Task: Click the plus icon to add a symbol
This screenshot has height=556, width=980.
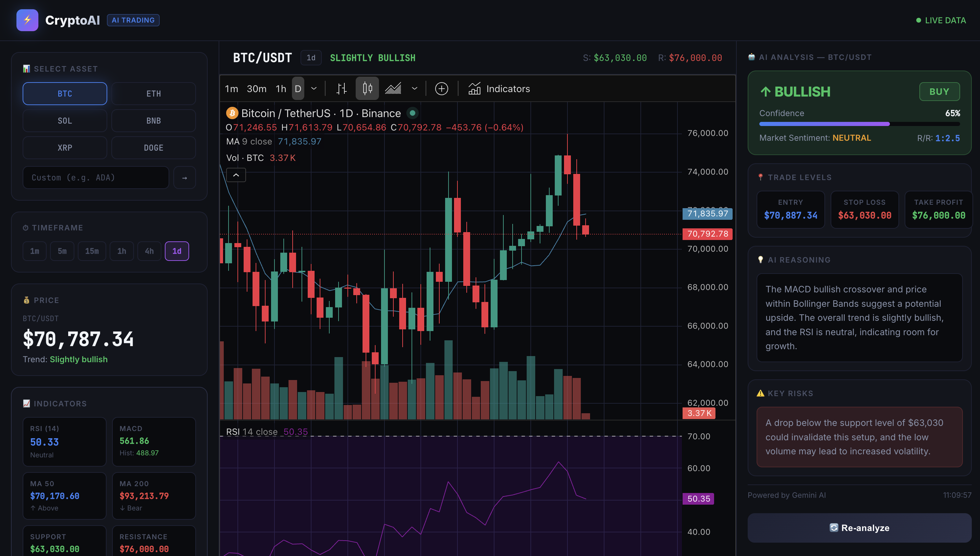Action: point(441,88)
